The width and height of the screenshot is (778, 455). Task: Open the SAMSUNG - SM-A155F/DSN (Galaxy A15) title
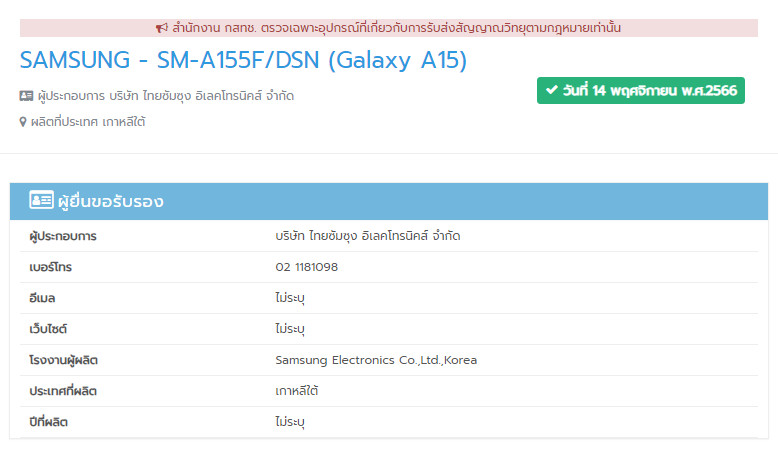[243, 60]
